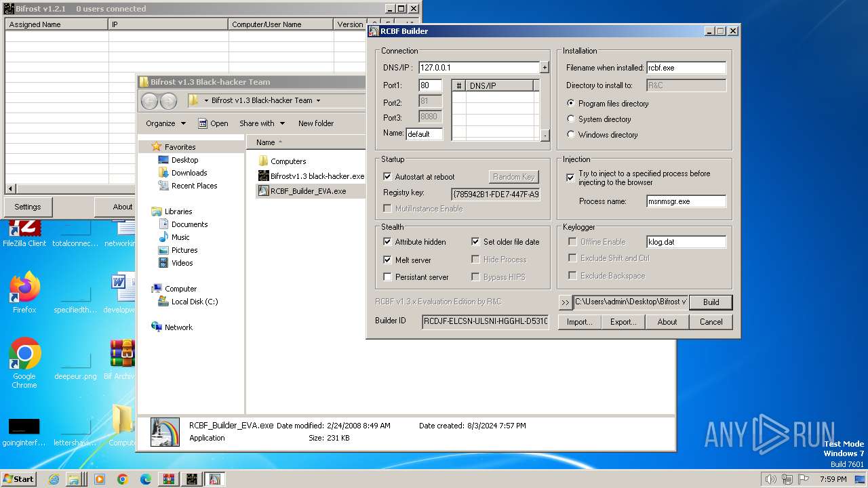Open the WinRAR archive desktop icon
The height and width of the screenshot is (488, 868).
pos(122,360)
